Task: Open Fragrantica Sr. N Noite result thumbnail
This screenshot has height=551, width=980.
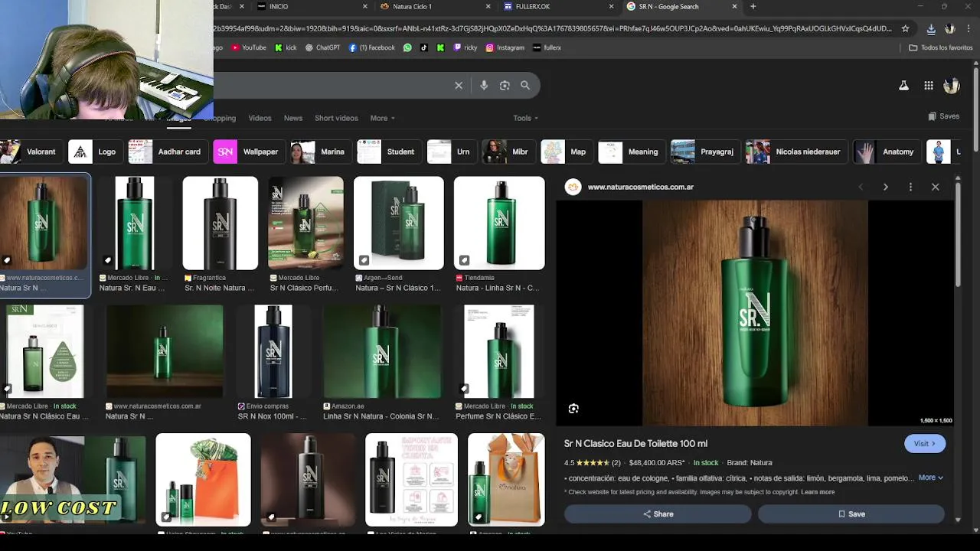Action: point(220,223)
